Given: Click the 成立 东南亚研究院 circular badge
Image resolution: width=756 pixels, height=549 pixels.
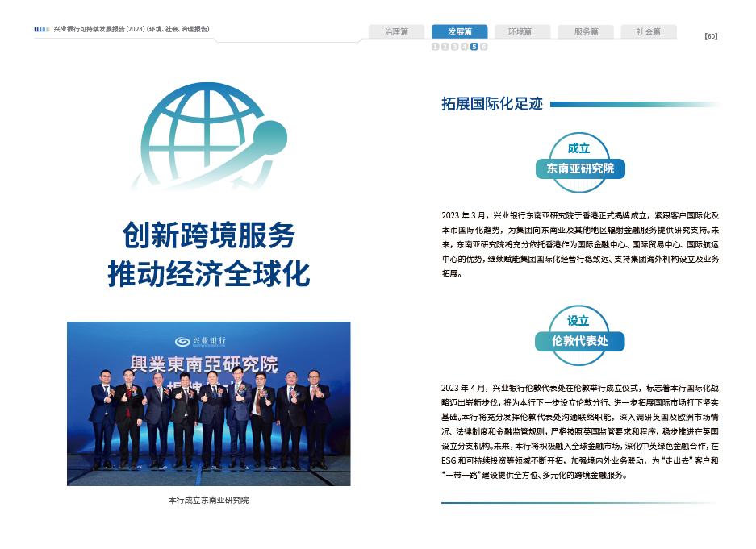Looking at the screenshot, I should pyautogui.click(x=579, y=163).
